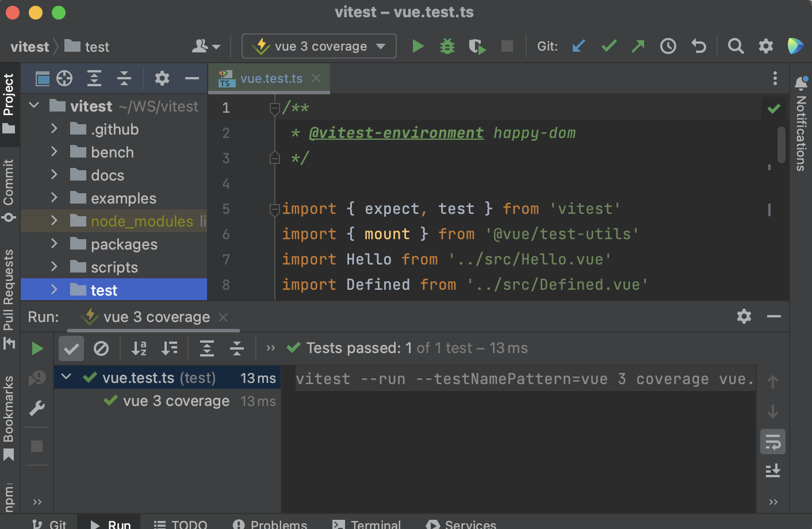Run the vue 3 coverage configuration
This screenshot has height=529, width=812.
[x=418, y=46]
